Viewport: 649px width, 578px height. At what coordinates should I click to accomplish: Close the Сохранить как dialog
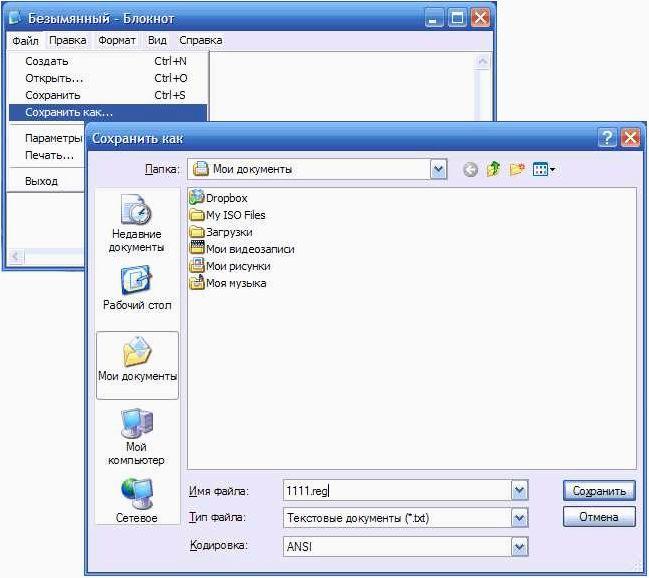coord(630,137)
